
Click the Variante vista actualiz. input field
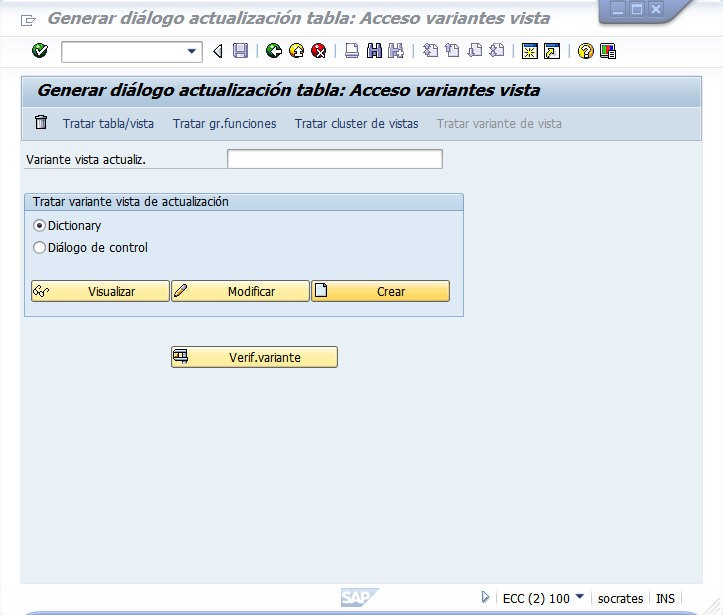(334, 159)
